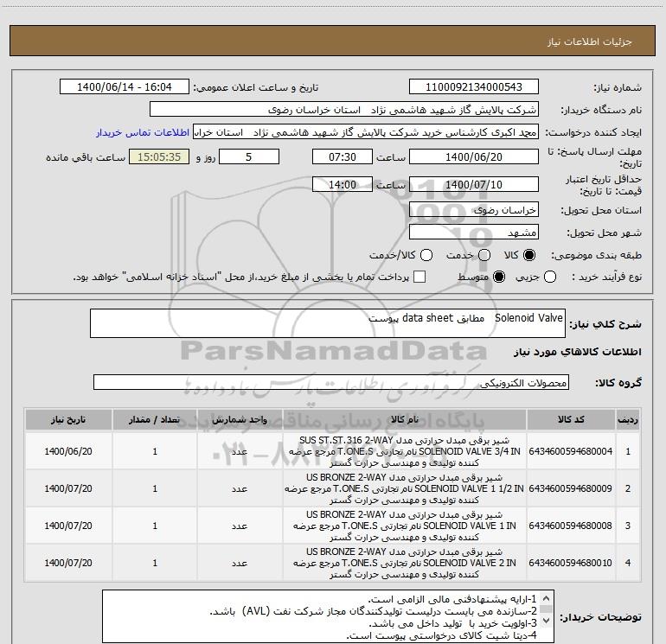
Task: Select the خدمت radio button
Action: point(484,255)
